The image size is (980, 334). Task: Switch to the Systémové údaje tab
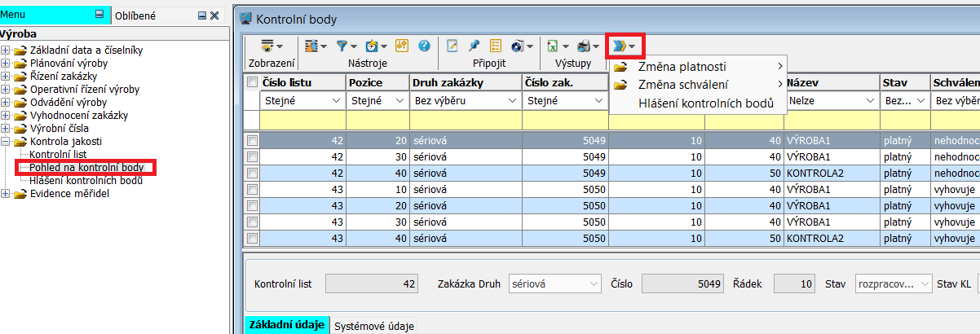coord(373,326)
